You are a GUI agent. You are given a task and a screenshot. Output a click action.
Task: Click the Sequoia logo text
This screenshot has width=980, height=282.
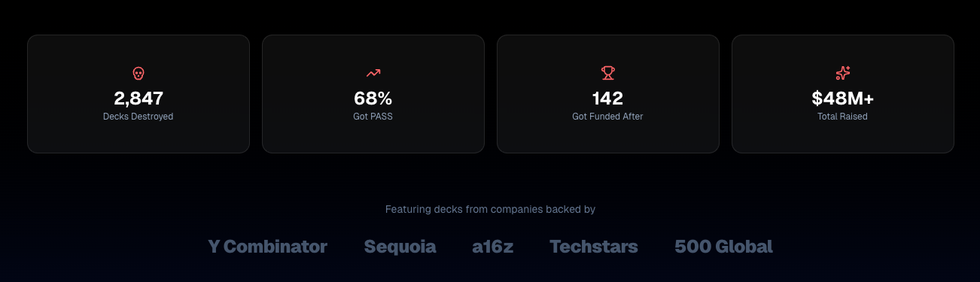400,247
